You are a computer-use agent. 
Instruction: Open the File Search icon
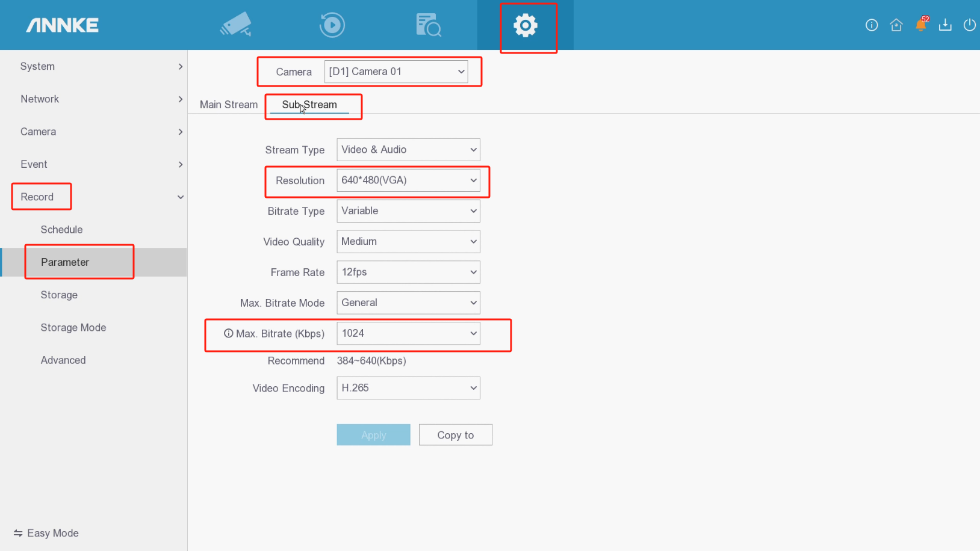pos(428,24)
